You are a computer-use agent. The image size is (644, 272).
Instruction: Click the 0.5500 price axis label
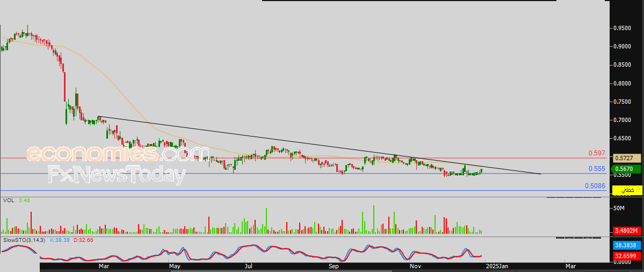[x=623, y=175]
